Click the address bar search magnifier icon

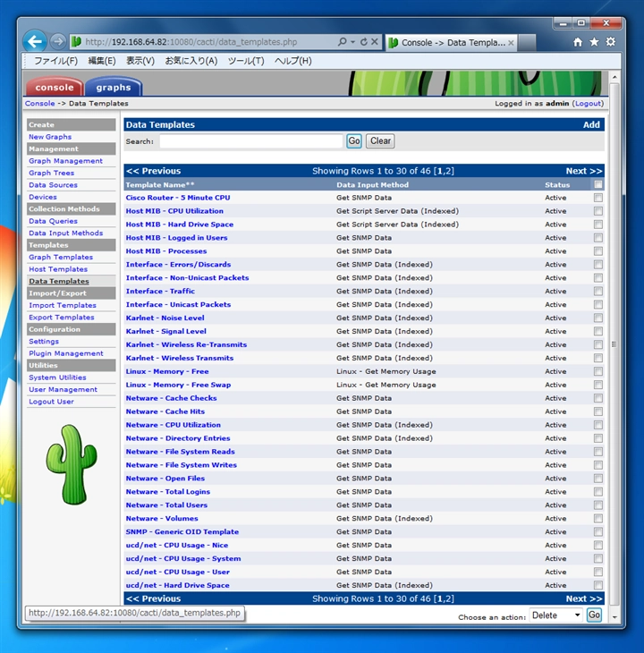pos(343,42)
